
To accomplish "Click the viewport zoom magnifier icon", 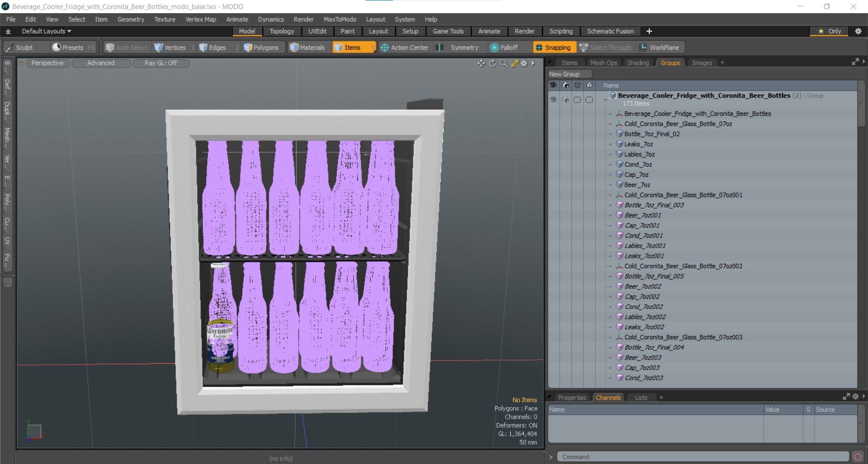I will (504, 63).
